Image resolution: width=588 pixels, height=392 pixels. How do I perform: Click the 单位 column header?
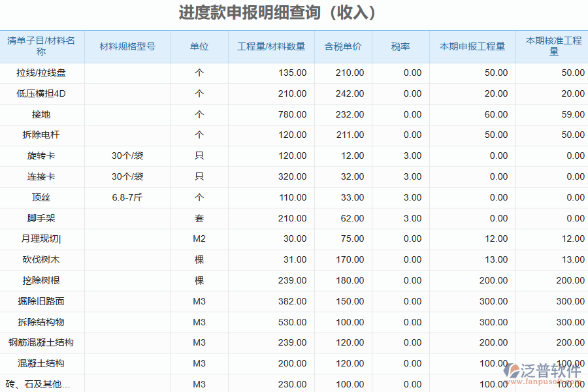199,46
